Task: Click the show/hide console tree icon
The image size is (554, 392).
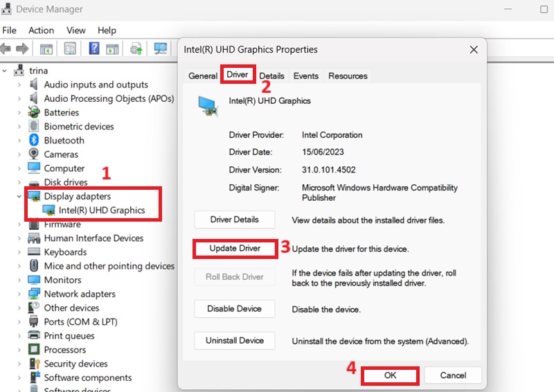Action: tap(46, 48)
